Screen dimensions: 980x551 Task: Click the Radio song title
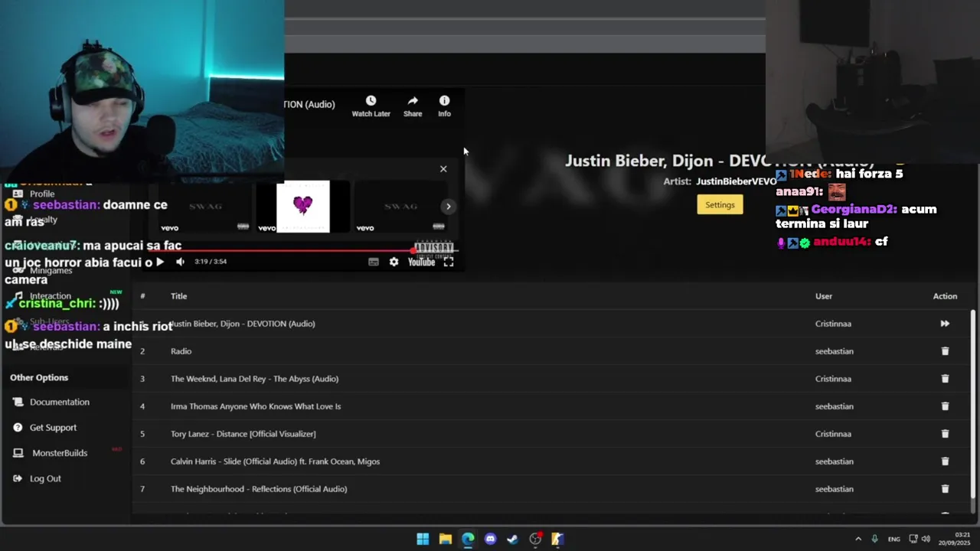tap(181, 351)
